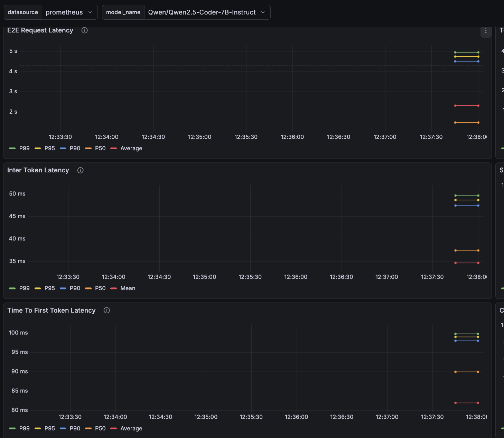Click the Time To First Token info icon
The width and height of the screenshot is (504, 438).
tap(107, 311)
